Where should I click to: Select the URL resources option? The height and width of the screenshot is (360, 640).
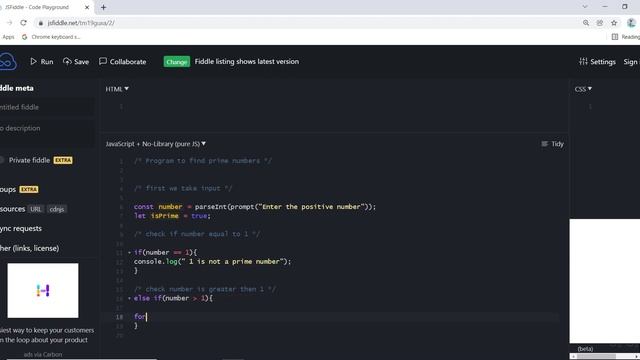tap(36, 209)
